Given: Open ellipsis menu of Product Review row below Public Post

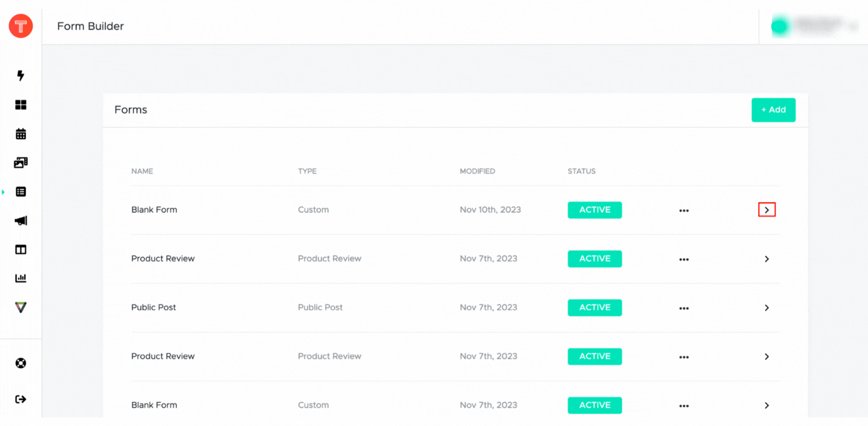Looking at the screenshot, I should click(684, 357).
